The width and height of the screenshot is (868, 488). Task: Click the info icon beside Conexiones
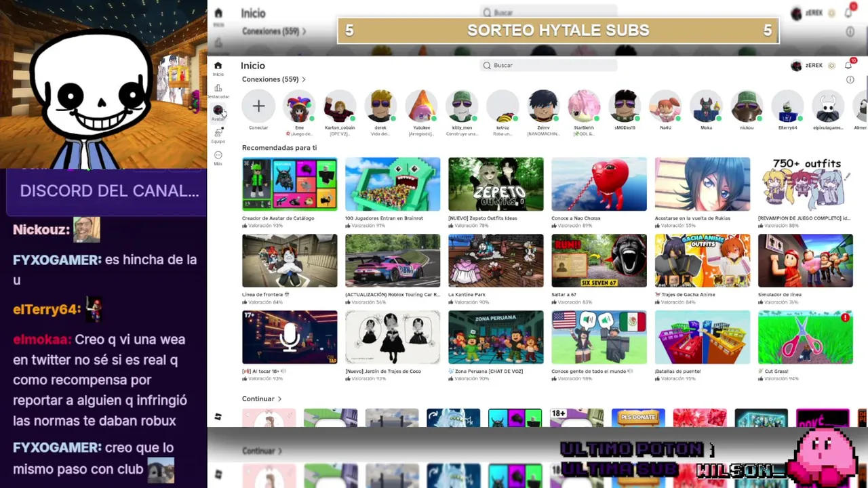click(x=850, y=79)
